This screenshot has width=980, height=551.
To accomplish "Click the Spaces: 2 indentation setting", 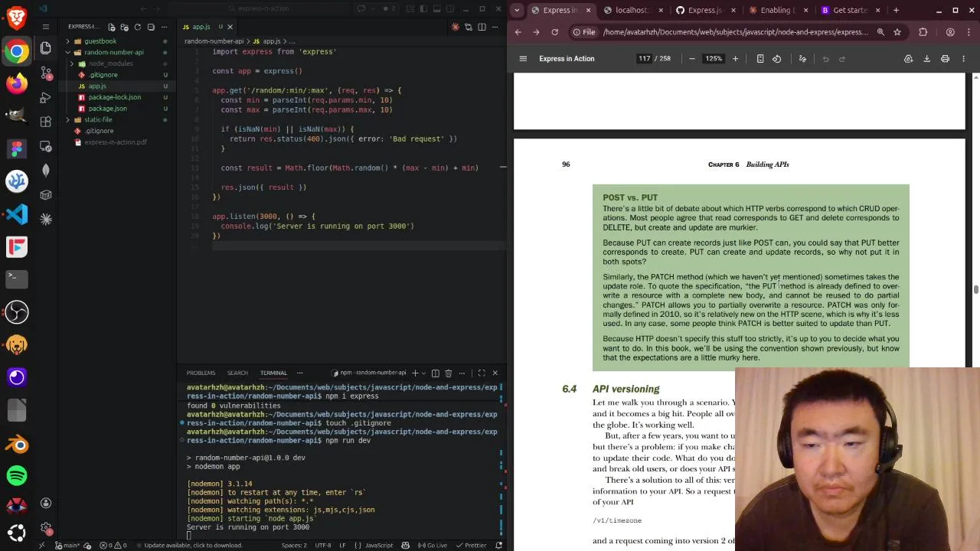I will 294,545.
